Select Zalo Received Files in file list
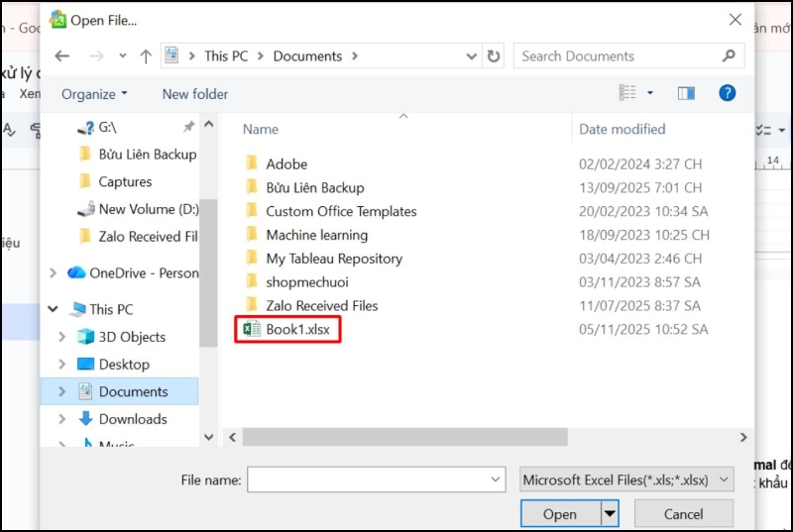This screenshot has width=793, height=532. (311, 306)
